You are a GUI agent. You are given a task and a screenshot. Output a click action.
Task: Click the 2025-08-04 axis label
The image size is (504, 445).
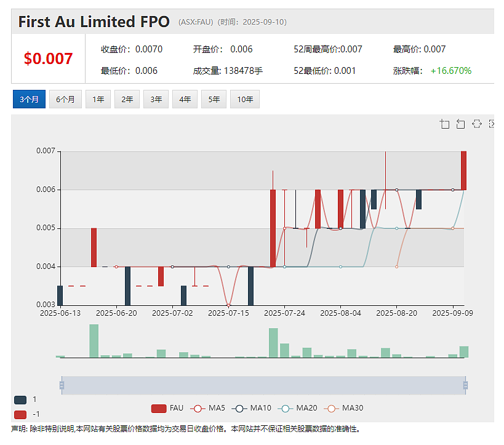click(341, 313)
